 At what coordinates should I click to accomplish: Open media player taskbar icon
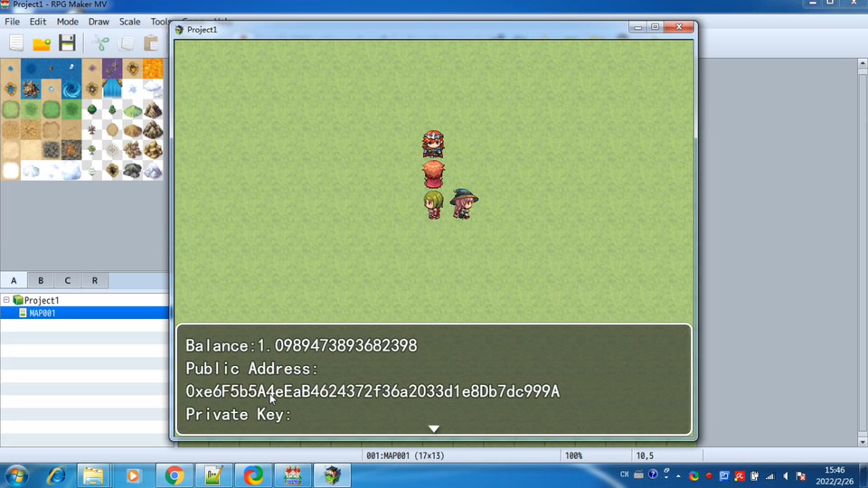coord(133,476)
